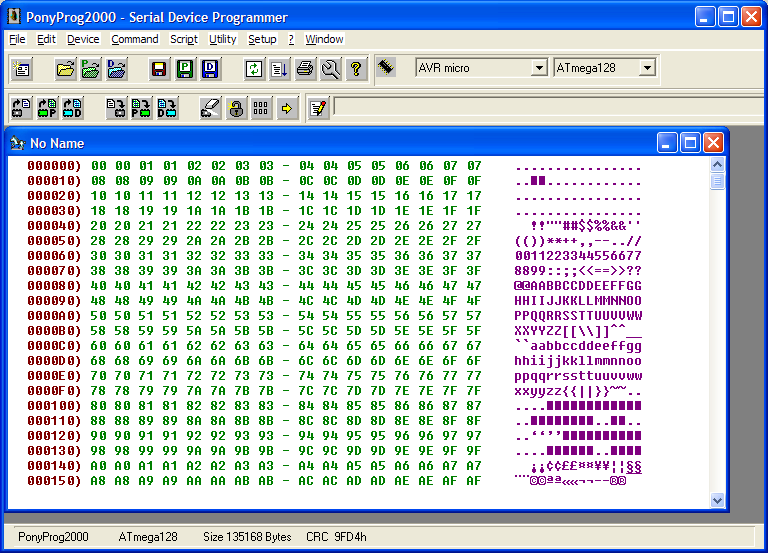This screenshot has width=768, height=553.
Task: Click ASCII text 'HHIIJJKKLLMMNNOO'
Action: (x=578, y=301)
